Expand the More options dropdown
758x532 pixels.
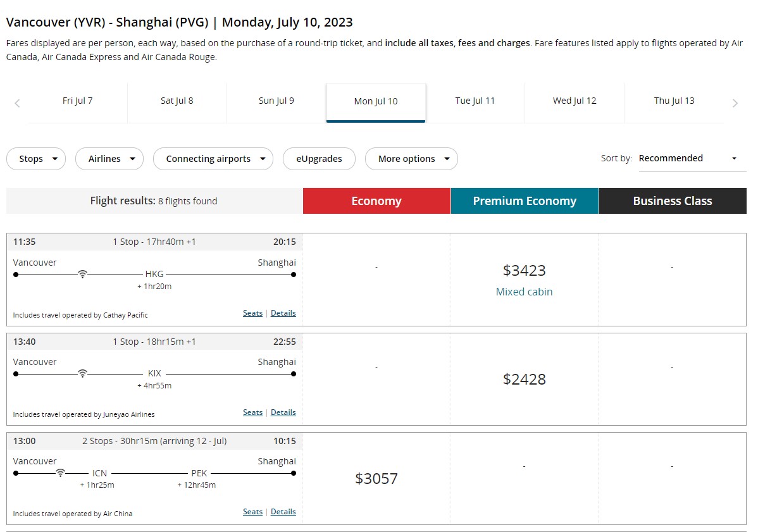411,159
